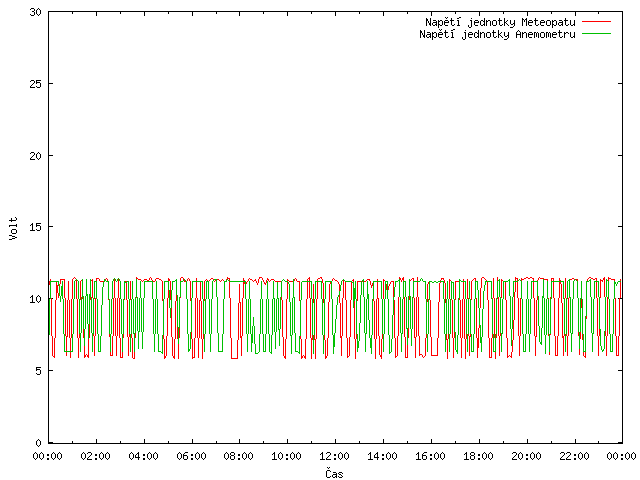This screenshot has width=640, height=480.
Task: Click the y-axis value 25
Action: point(36,84)
